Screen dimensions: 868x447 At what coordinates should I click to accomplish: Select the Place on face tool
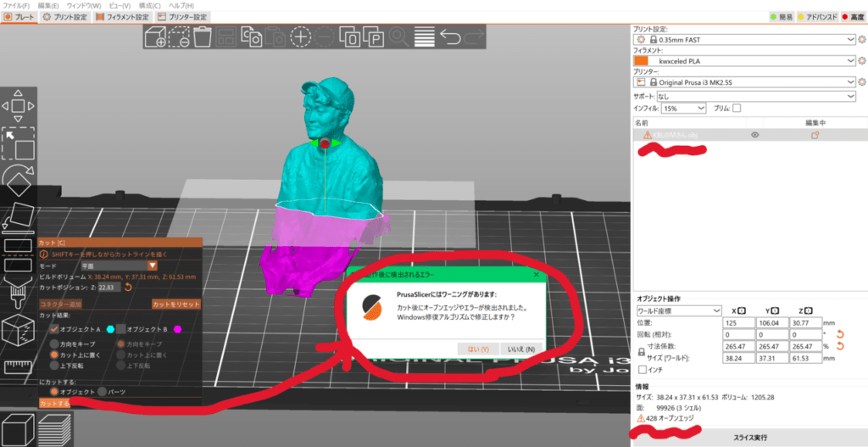pyautogui.click(x=19, y=216)
